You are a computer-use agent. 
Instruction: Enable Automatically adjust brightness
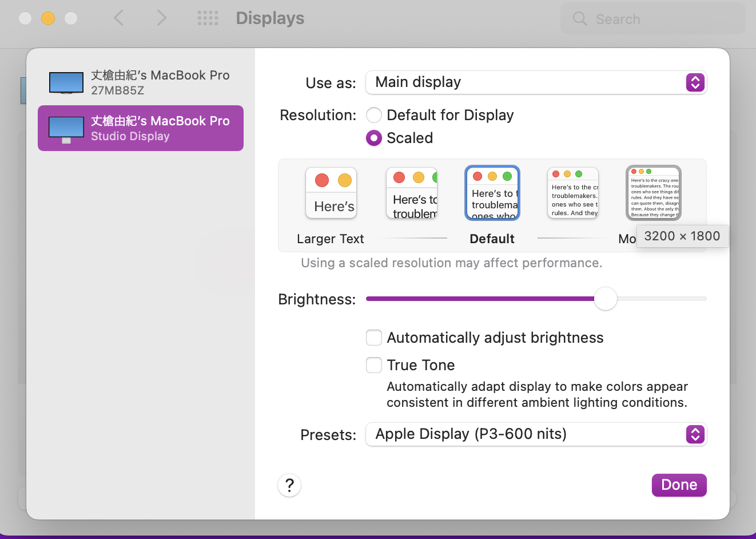(374, 338)
